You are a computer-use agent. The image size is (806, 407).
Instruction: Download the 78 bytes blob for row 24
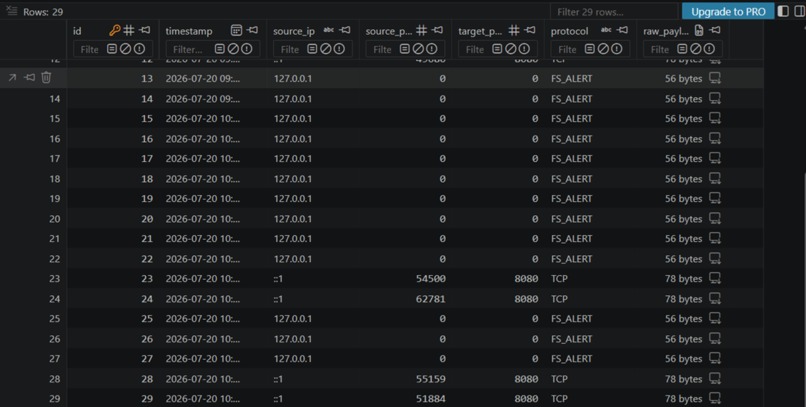click(715, 299)
